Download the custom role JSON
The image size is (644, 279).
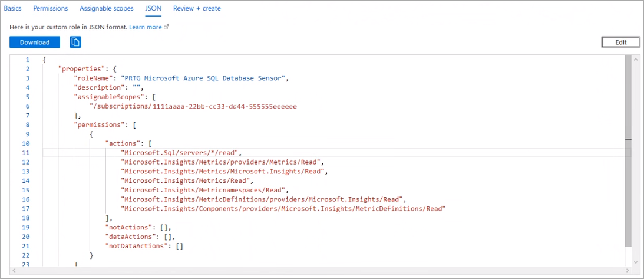35,42
